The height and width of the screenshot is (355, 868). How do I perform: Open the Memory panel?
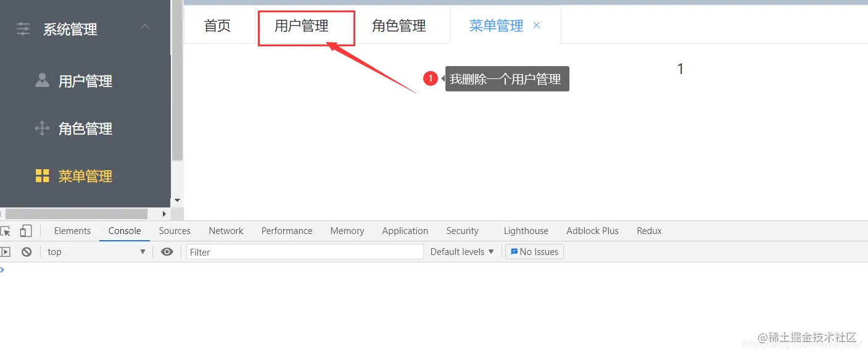(347, 231)
